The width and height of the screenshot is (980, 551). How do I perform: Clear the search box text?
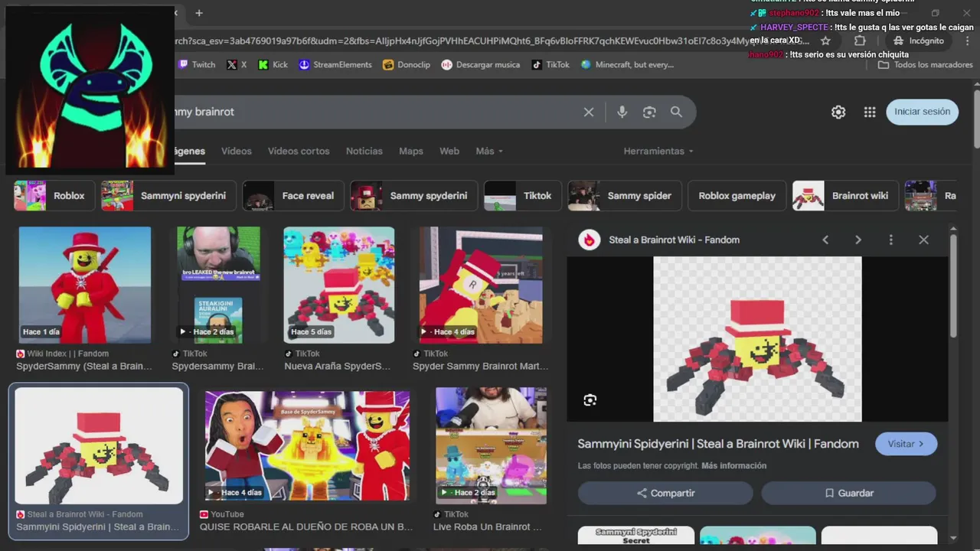click(588, 112)
